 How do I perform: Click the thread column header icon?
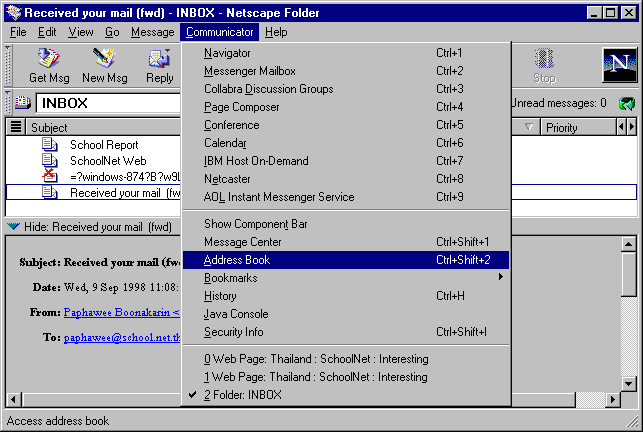pyautogui.click(x=16, y=127)
